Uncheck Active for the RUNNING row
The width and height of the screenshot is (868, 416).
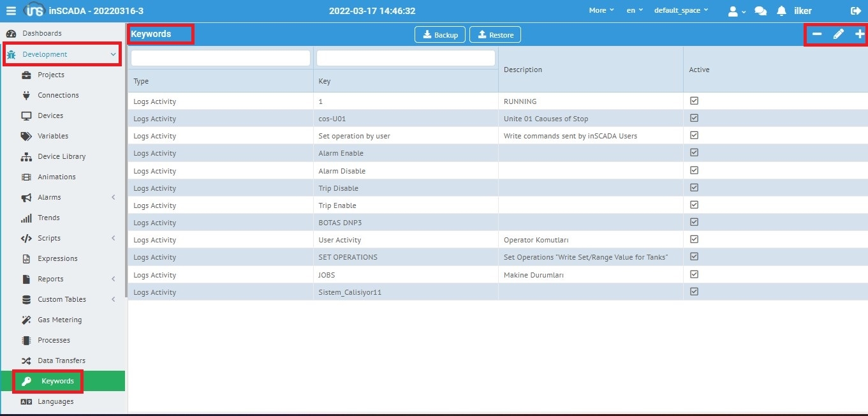tap(695, 101)
